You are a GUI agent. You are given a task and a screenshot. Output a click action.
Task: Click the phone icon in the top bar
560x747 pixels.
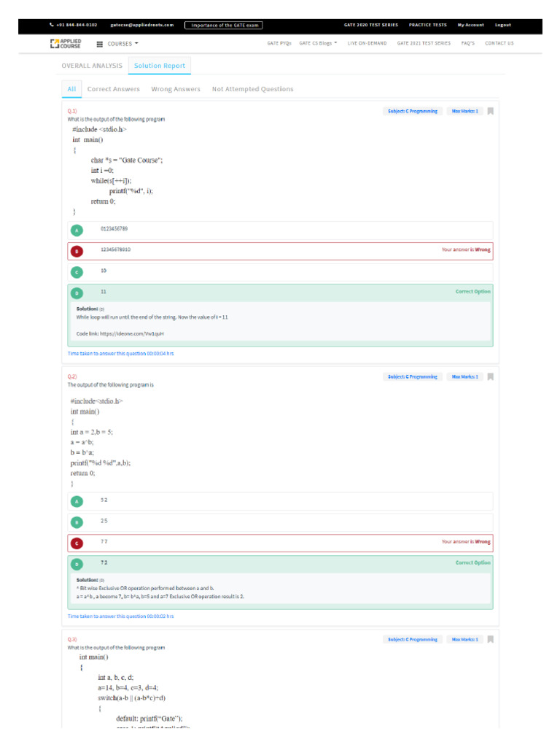pos(52,25)
